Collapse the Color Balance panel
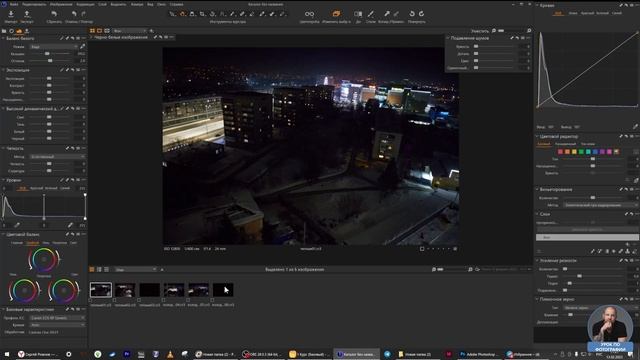Image resolution: width=640 pixels, height=360 pixels. (x=3, y=234)
